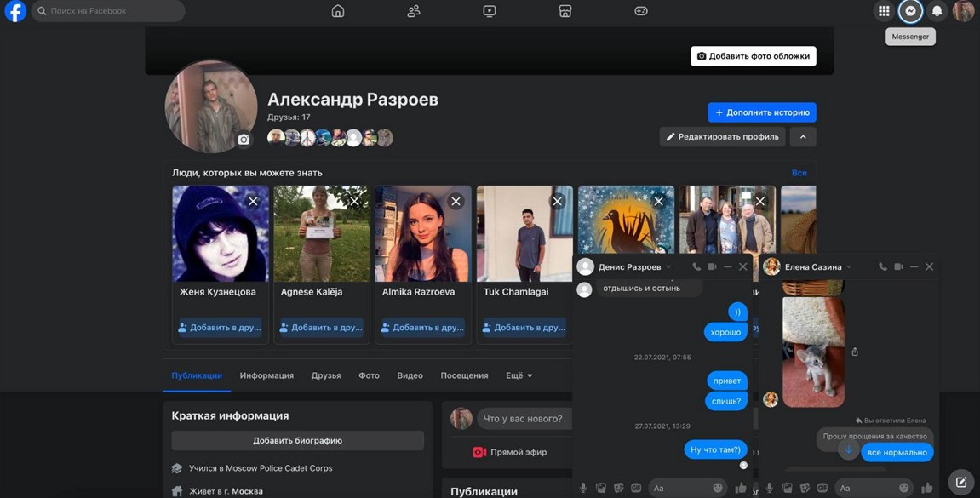Share the kitten photo in Елена chat
Screen dimensions: 980x498
tap(854, 352)
